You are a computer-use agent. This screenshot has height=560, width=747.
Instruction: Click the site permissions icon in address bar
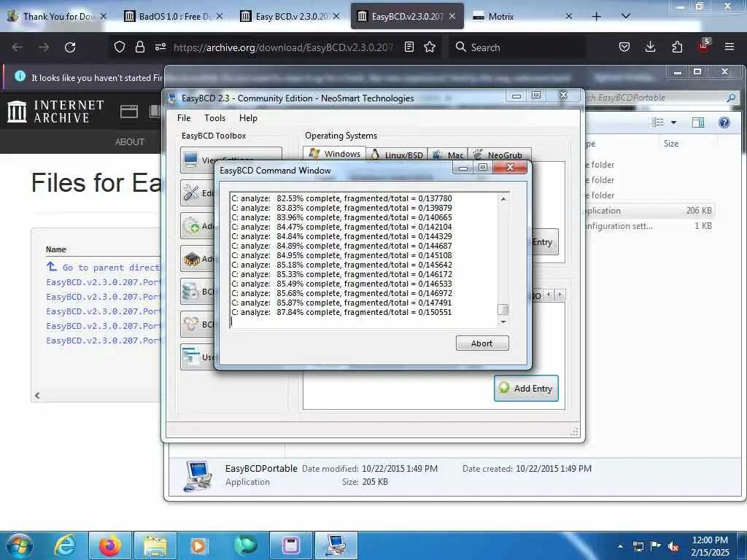(x=160, y=47)
